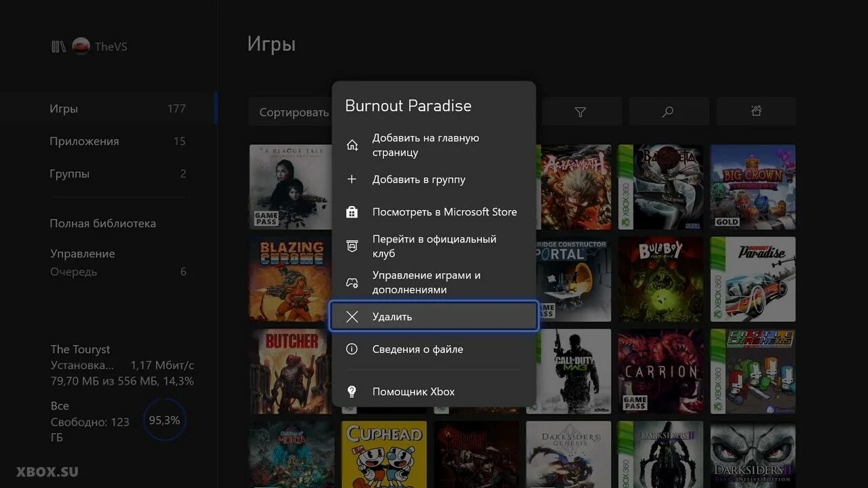This screenshot has width=868, height=488.
Task: Select Darkest Dungeon game tile
Action: pos(476,454)
